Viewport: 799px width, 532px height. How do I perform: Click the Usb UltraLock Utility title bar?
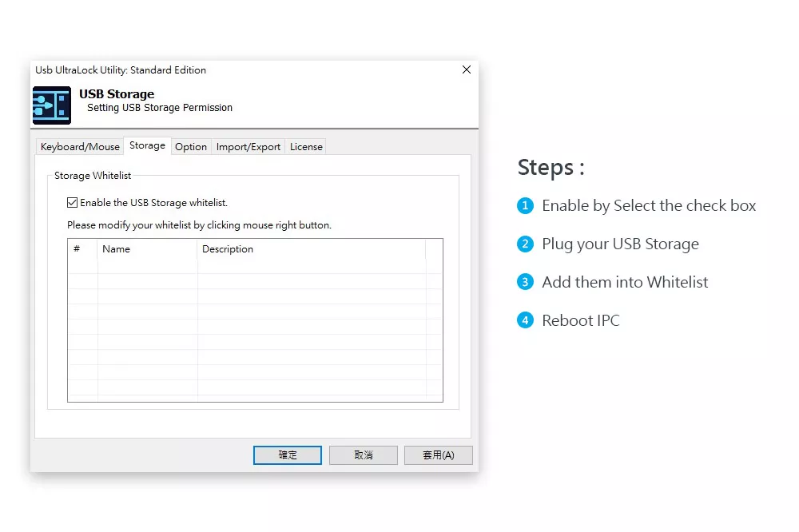240,70
